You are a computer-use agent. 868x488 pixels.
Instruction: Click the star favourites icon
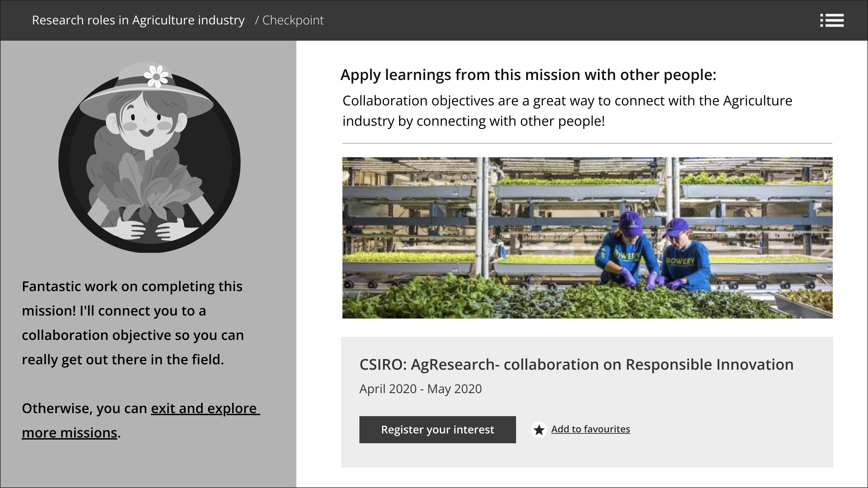539,430
